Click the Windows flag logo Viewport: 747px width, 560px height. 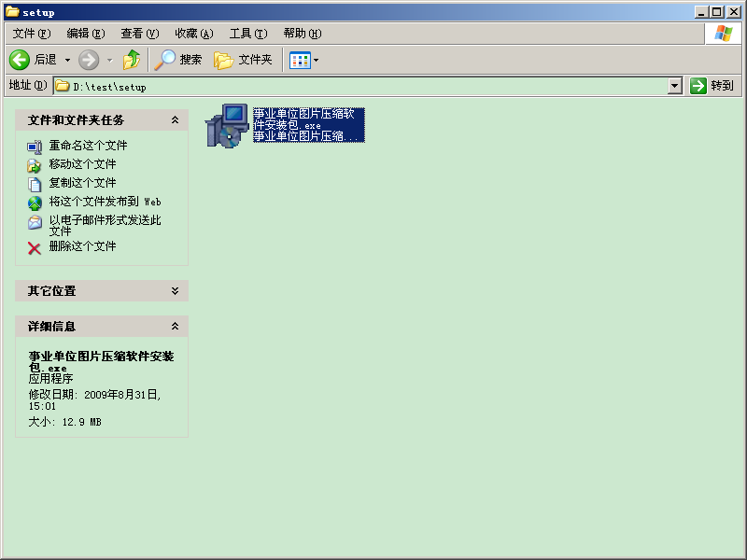click(x=723, y=34)
